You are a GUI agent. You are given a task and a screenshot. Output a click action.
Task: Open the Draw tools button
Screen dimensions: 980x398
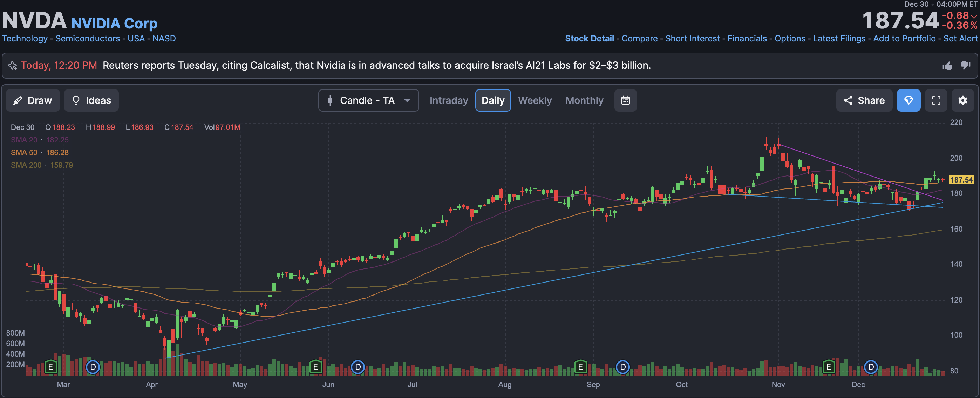33,100
